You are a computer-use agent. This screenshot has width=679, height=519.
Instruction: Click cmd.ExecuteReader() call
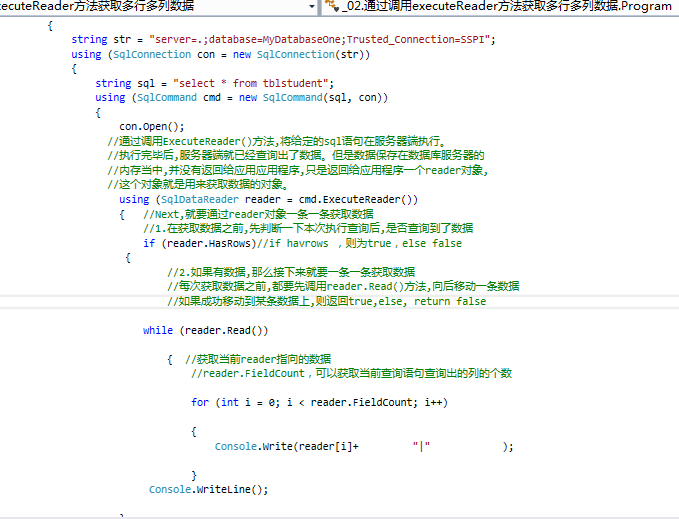[x=355, y=200]
